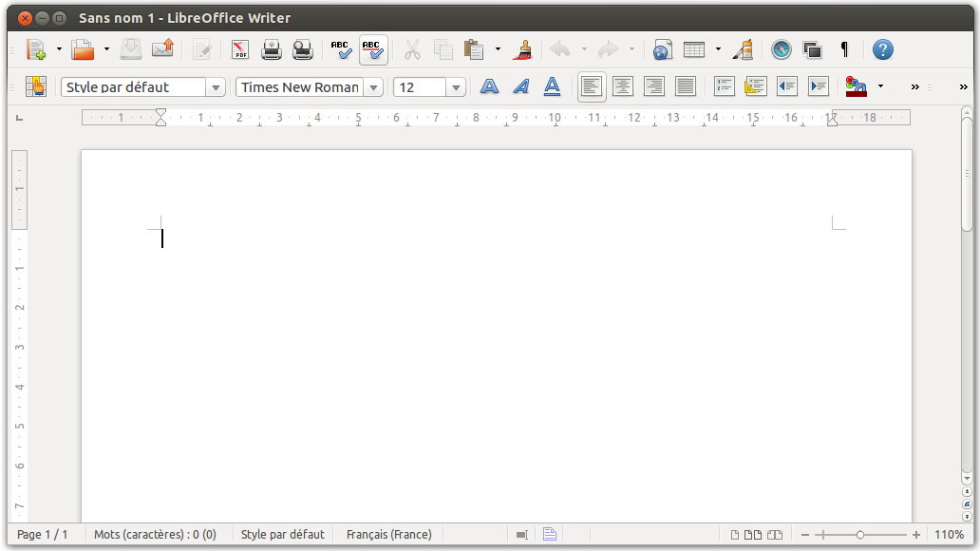The height and width of the screenshot is (551, 980).
Task: Export directly as PDF
Action: tap(240, 49)
